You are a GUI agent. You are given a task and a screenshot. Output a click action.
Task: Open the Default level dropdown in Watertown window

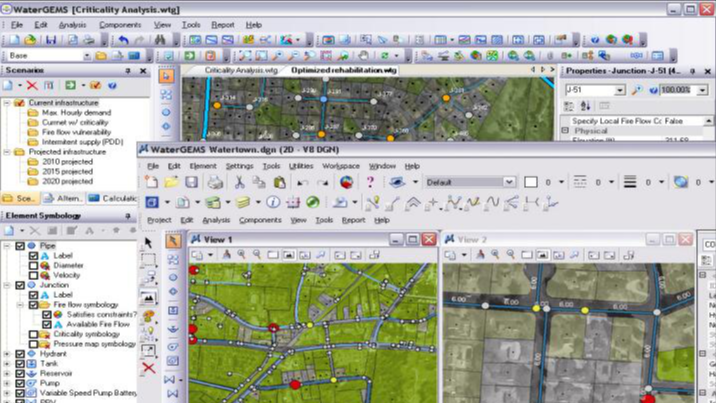(509, 182)
